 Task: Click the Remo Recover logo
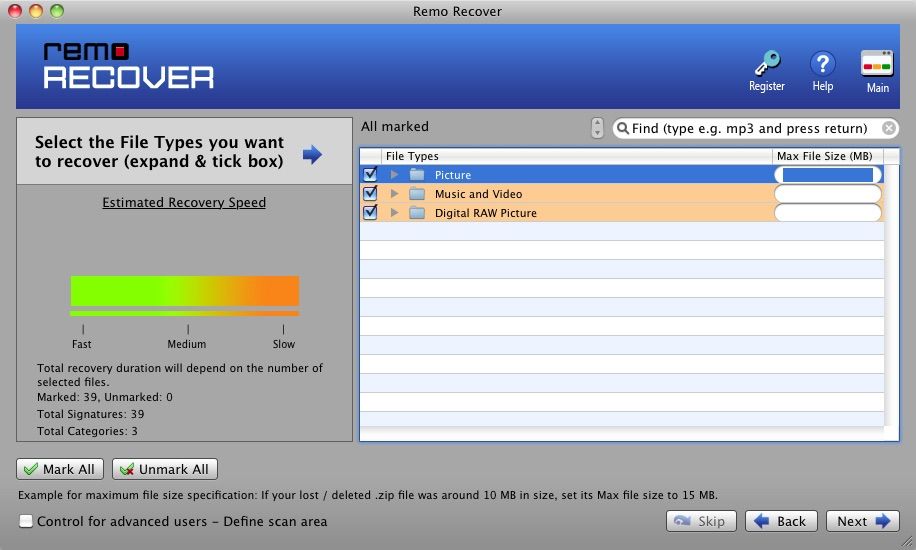[x=129, y=65]
